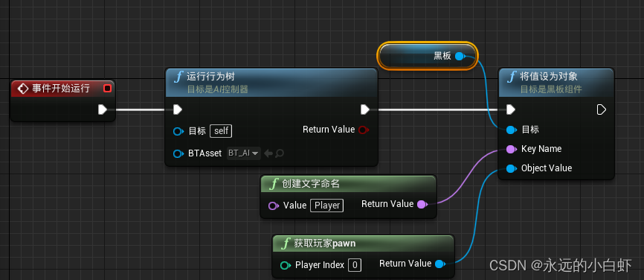Click the Value input pin on 创建文字命名
Viewport: 644px width, 280px height.
tap(274, 206)
